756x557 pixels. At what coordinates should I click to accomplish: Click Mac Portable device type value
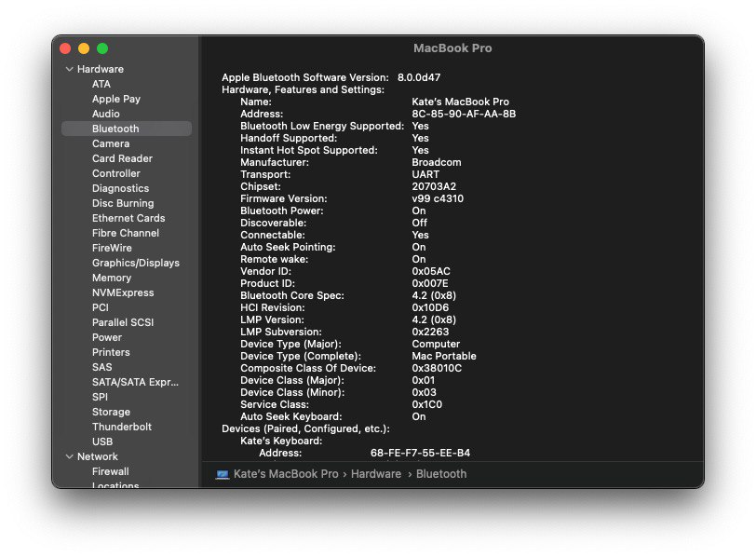click(x=444, y=356)
